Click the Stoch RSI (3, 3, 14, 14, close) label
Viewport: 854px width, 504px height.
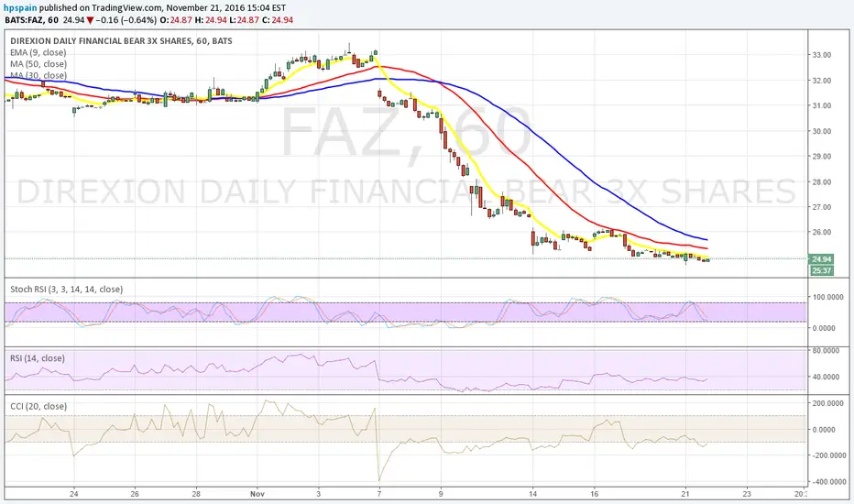[67, 290]
